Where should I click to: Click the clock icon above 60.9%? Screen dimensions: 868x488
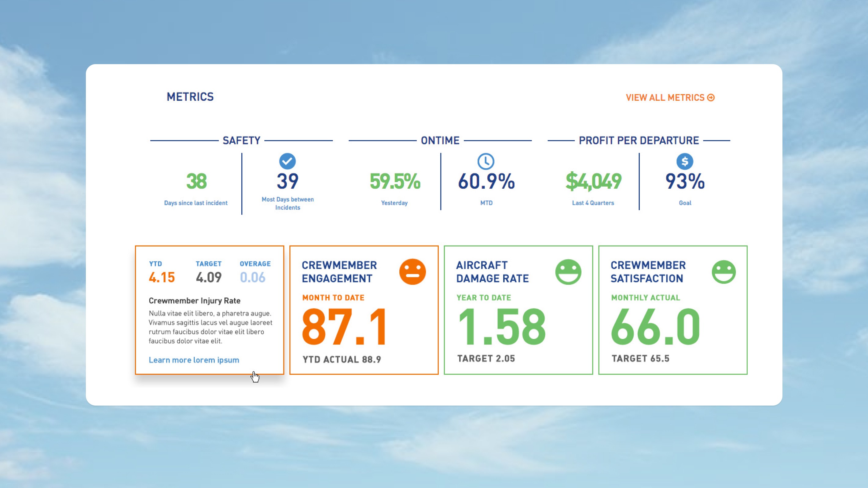point(486,161)
